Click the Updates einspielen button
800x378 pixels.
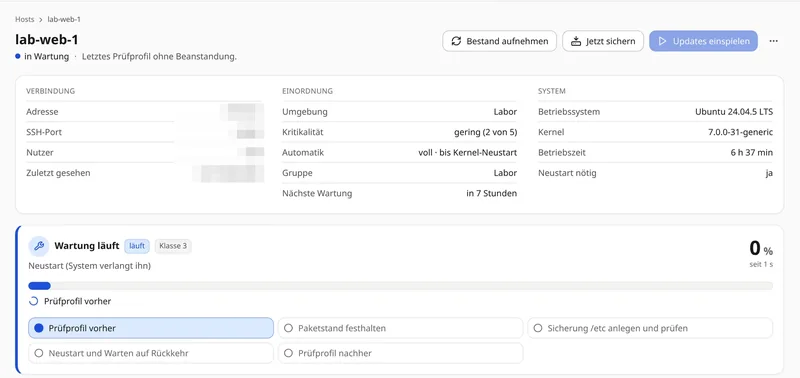[704, 41]
